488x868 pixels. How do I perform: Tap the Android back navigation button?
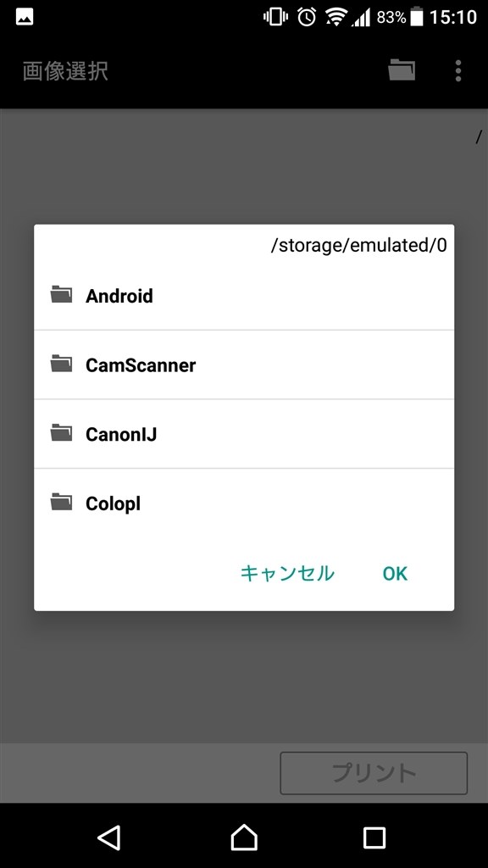pyautogui.click(x=109, y=837)
